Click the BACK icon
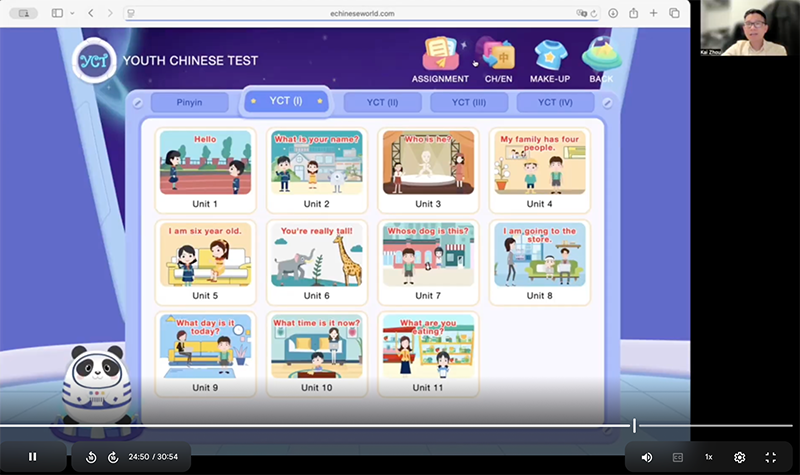This screenshot has height=475, width=800. (x=601, y=58)
